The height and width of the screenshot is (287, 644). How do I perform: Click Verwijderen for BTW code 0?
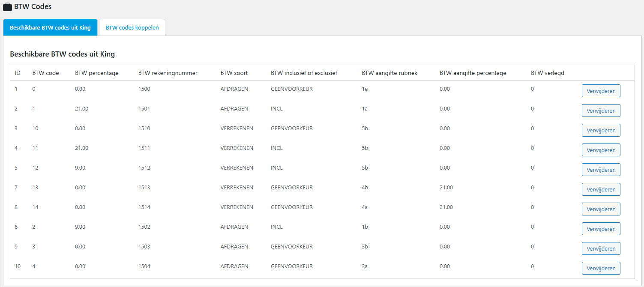(601, 91)
